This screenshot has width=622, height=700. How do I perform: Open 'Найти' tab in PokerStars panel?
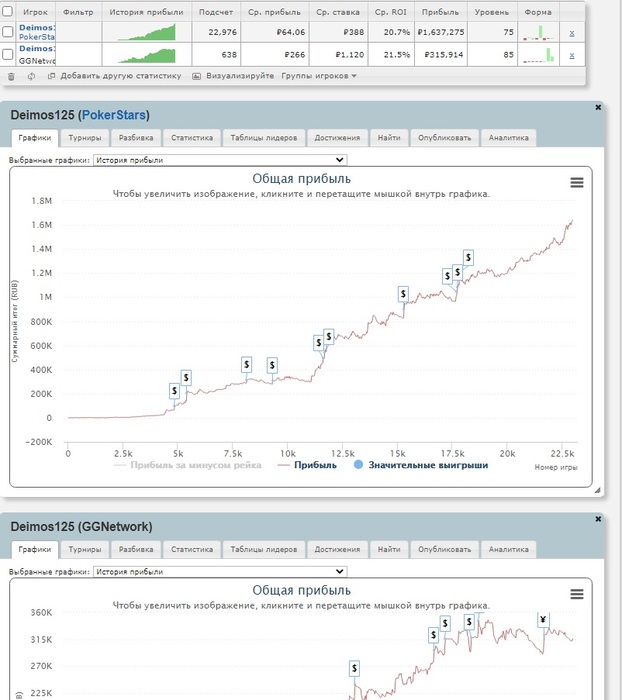click(x=389, y=138)
